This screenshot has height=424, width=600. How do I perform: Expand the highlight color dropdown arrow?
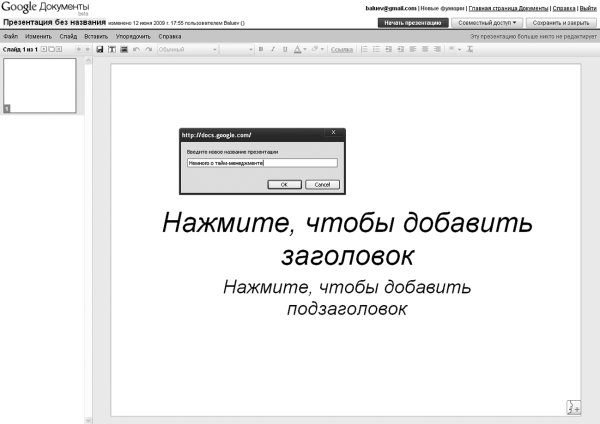(x=323, y=49)
